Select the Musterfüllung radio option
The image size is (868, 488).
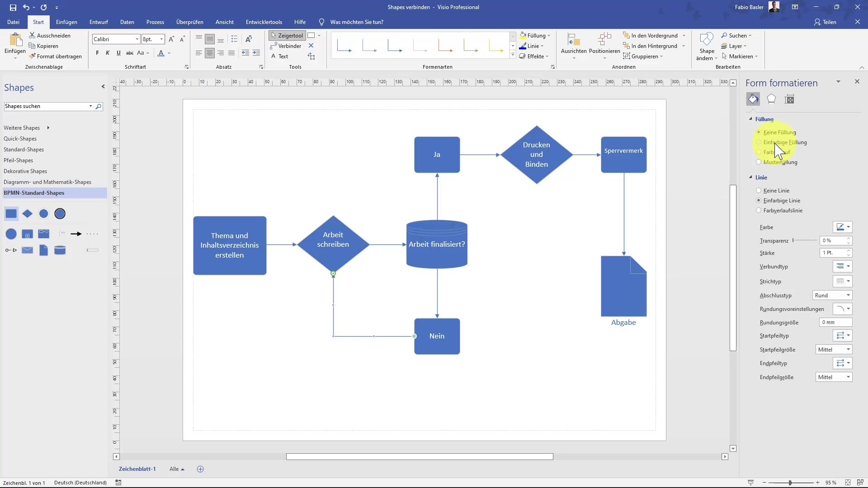coord(759,162)
